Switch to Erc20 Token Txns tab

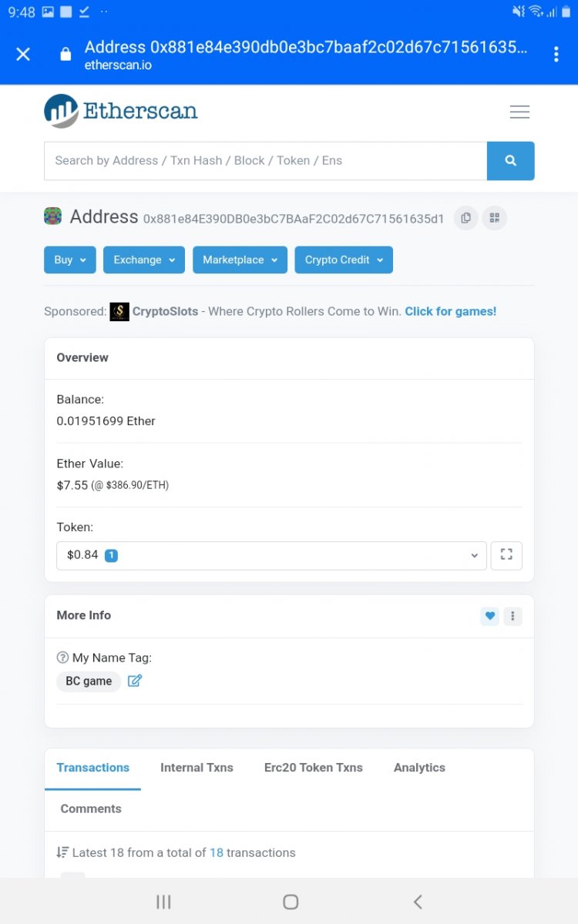(x=313, y=768)
